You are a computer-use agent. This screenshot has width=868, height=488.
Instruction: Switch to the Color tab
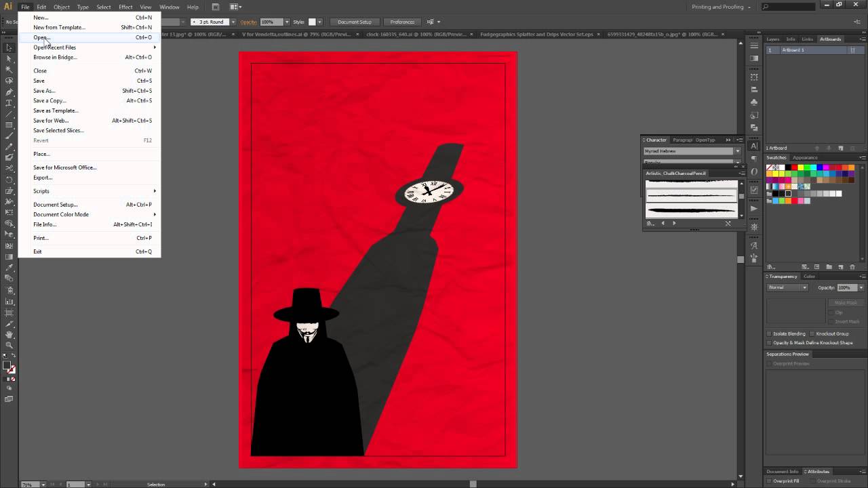point(809,277)
